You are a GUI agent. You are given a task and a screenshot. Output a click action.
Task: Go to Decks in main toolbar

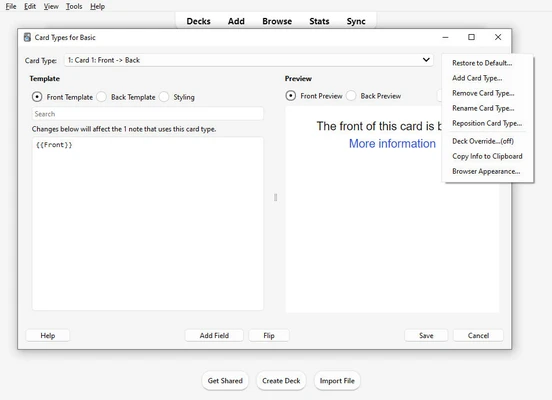[199, 21]
